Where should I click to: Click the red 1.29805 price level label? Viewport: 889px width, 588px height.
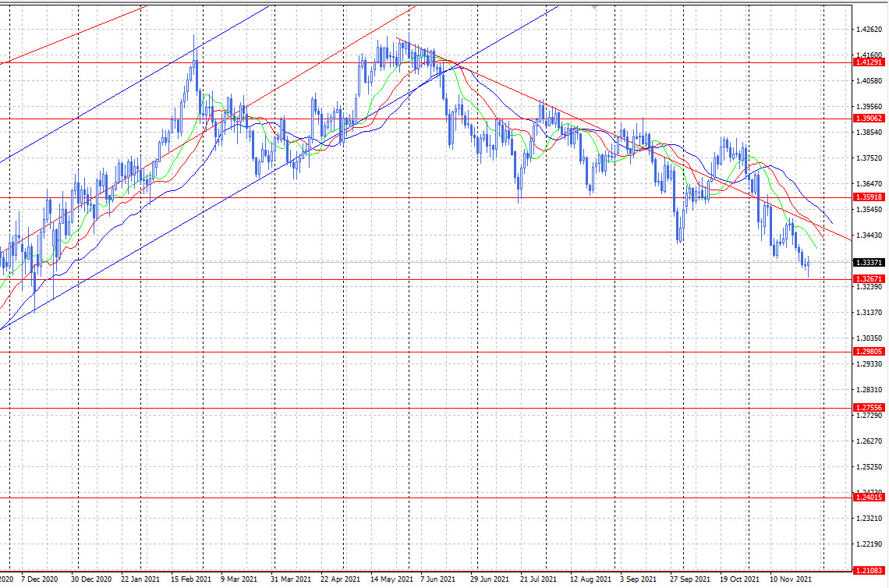tap(869, 352)
